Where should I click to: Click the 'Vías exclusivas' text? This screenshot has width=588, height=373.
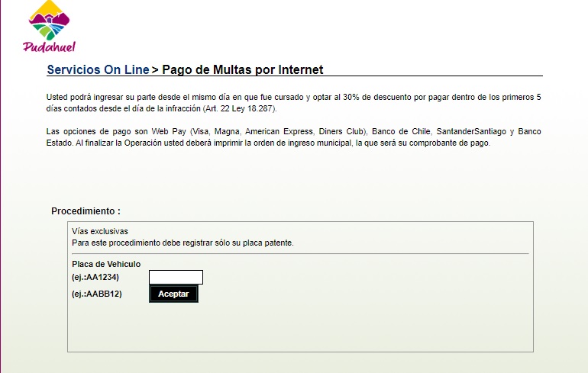pyautogui.click(x=100, y=231)
